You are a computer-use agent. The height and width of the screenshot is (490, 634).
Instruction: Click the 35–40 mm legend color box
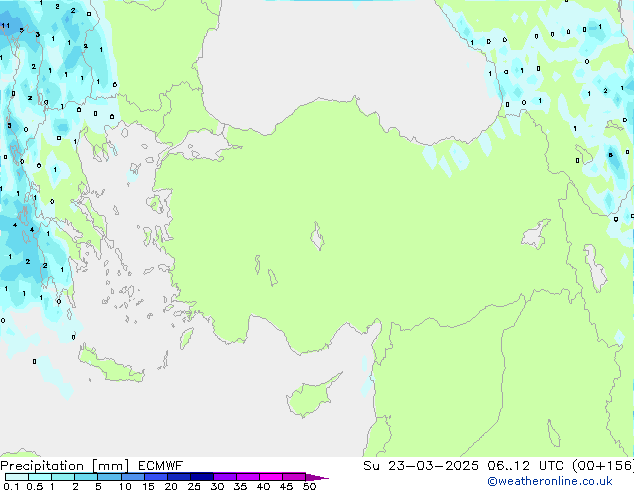point(248,477)
